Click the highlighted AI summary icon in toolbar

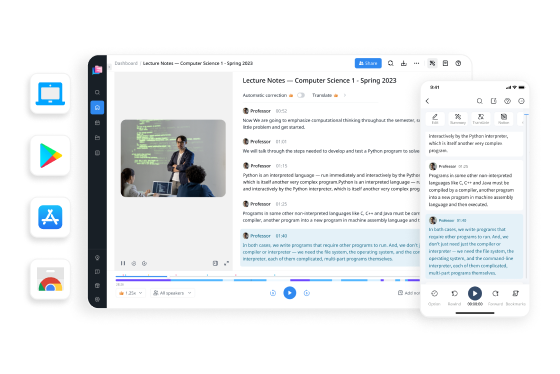pos(432,63)
